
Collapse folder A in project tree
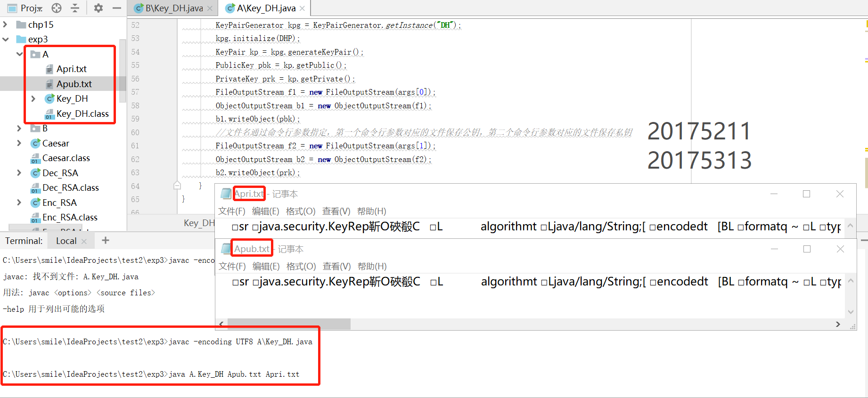pos(19,54)
